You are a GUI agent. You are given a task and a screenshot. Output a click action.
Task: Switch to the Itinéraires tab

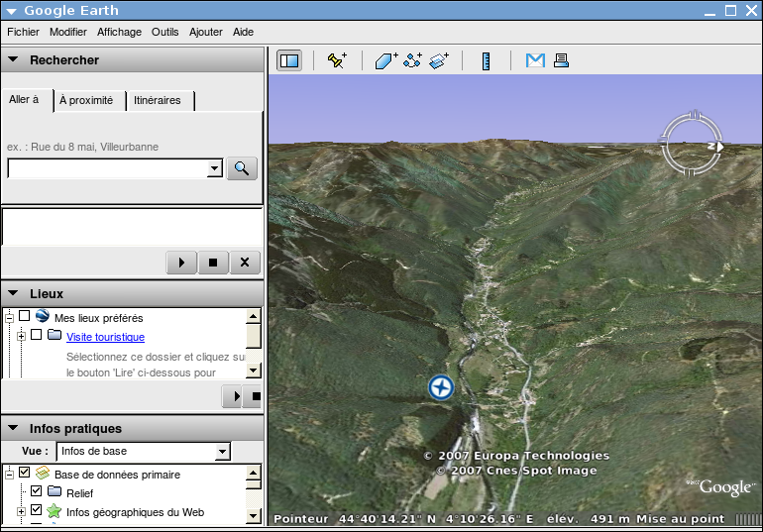coord(159,100)
